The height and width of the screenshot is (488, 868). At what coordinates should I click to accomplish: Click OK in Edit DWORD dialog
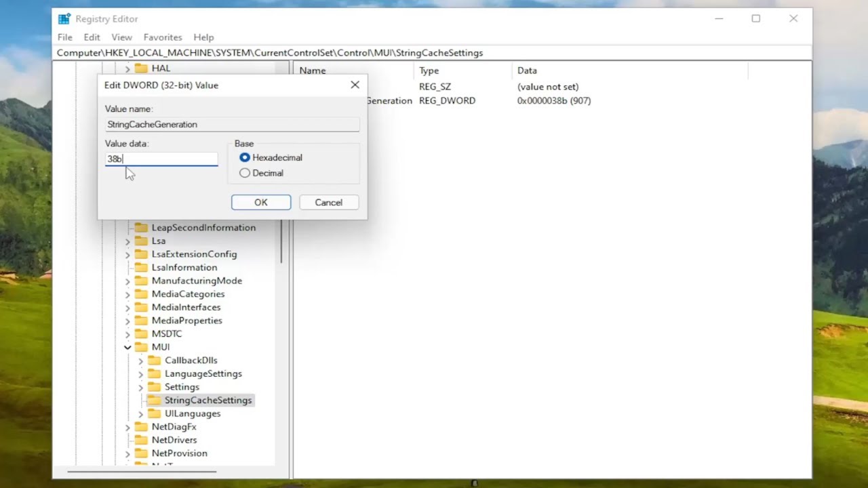coord(261,203)
